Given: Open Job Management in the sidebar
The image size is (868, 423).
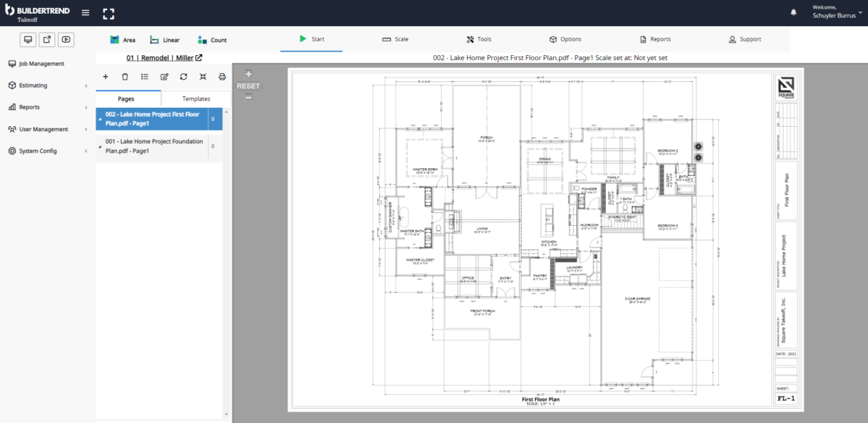Looking at the screenshot, I should pos(36,64).
